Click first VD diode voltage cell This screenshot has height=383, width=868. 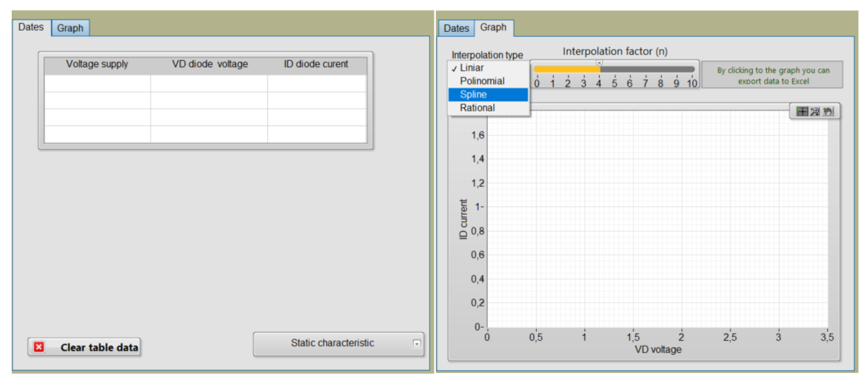209,83
